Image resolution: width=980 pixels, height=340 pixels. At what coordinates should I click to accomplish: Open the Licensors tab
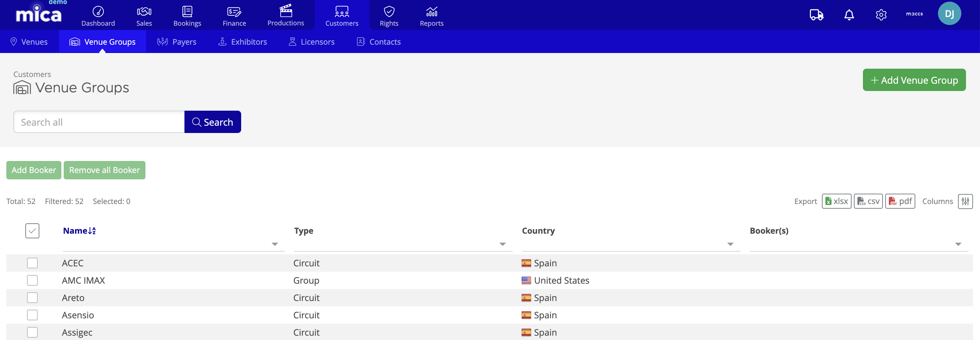(311, 41)
